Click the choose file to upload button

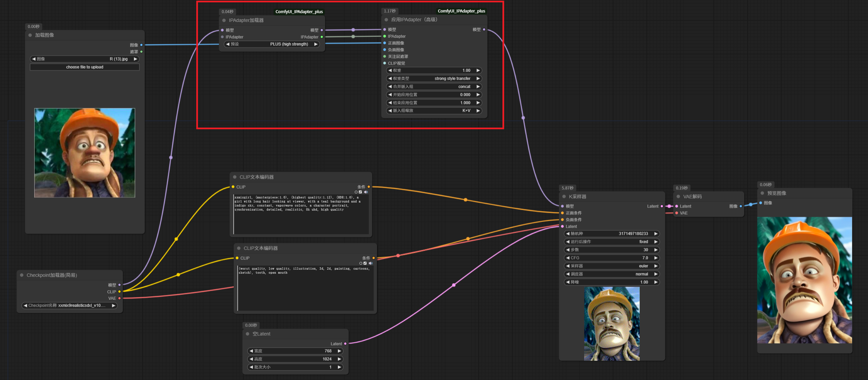pos(85,67)
